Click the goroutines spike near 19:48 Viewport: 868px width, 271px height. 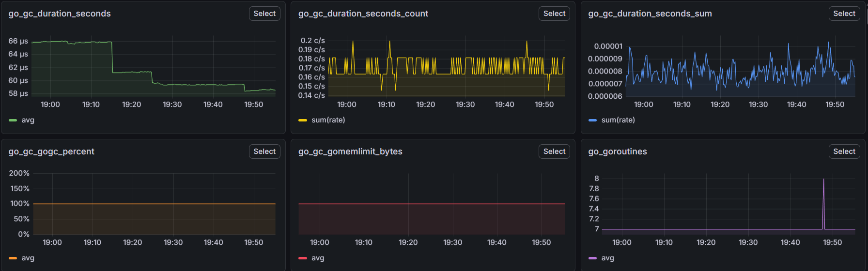(x=823, y=203)
